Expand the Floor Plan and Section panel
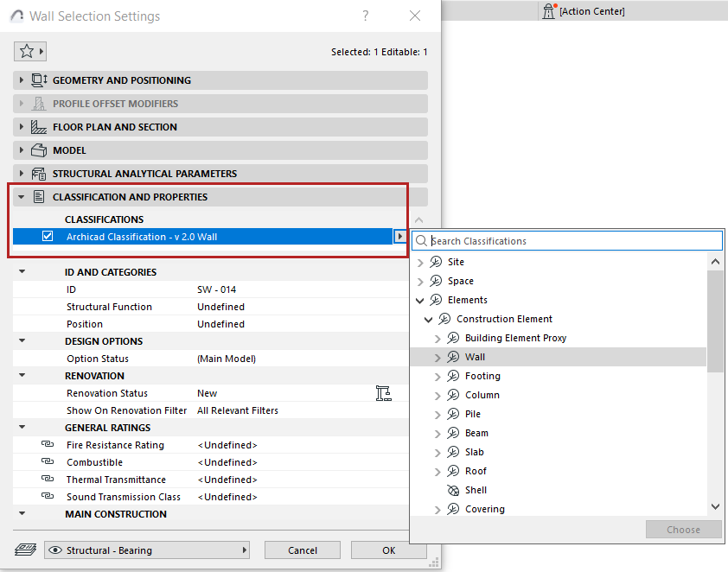Screen dimensions: 728x572 coord(21,127)
